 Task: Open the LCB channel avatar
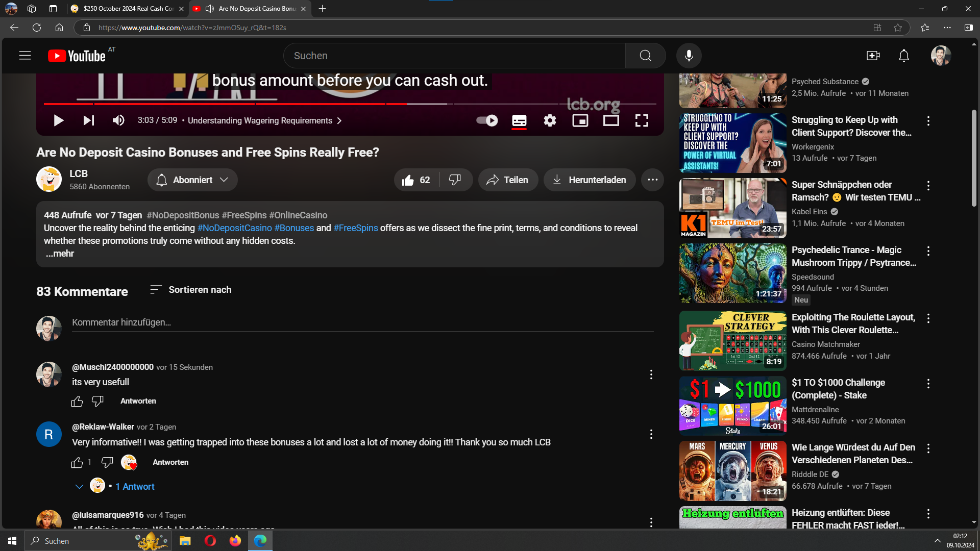point(49,180)
